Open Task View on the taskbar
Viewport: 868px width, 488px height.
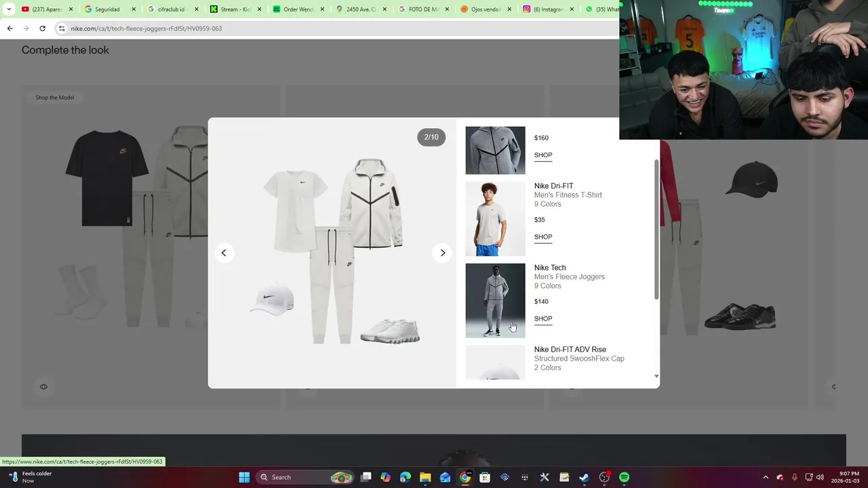pyautogui.click(x=366, y=477)
